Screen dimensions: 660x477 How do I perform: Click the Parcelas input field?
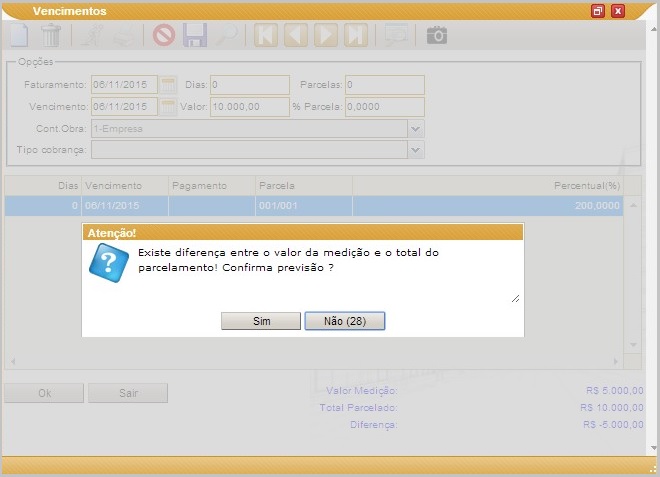coord(385,85)
